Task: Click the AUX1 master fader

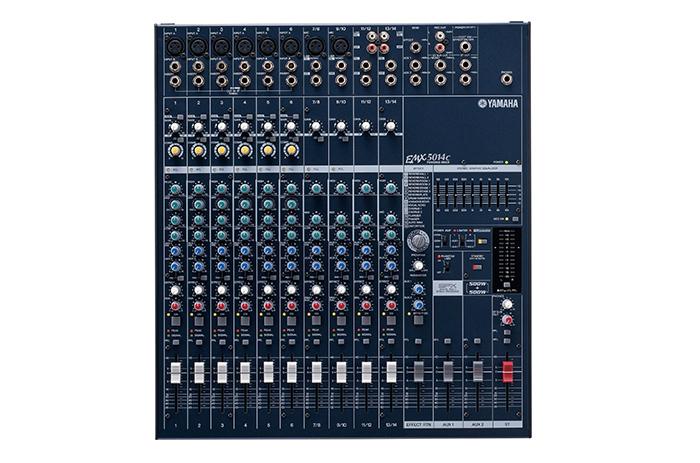Action: coord(448,372)
